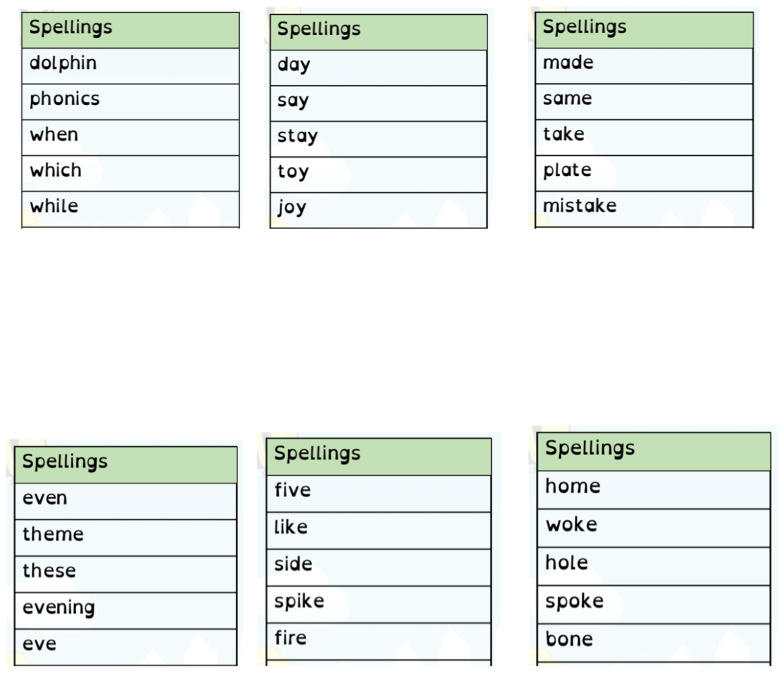Click the word 'fire'

(290, 637)
